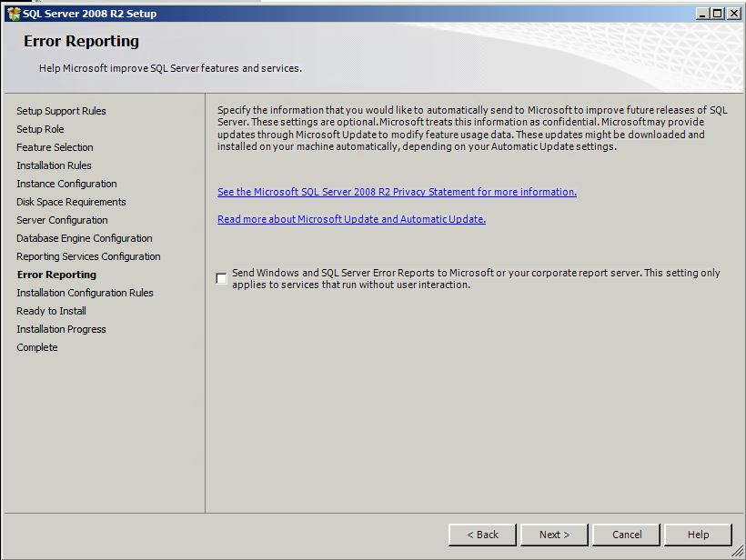Minimize the SQL Server Setup window

[x=702, y=14]
